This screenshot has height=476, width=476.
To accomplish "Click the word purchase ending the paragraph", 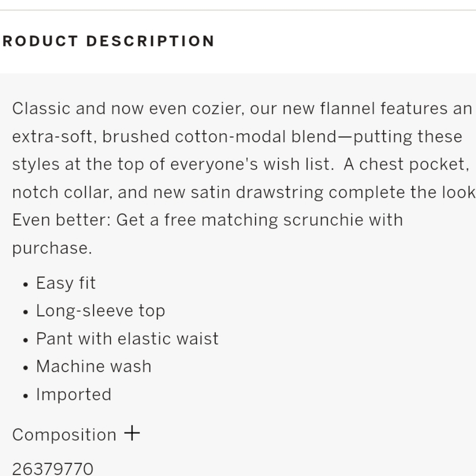I will (x=51, y=248).
